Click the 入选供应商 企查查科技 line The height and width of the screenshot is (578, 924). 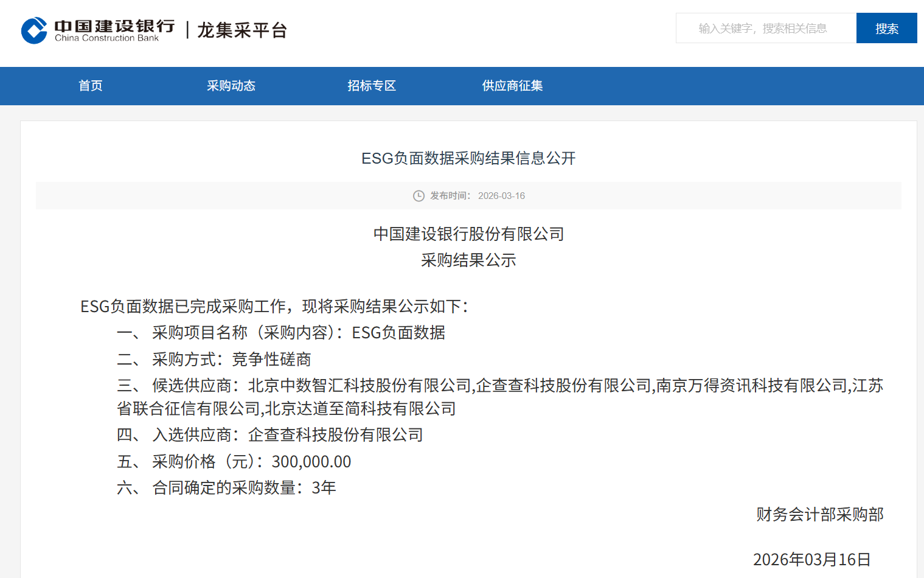287,435
